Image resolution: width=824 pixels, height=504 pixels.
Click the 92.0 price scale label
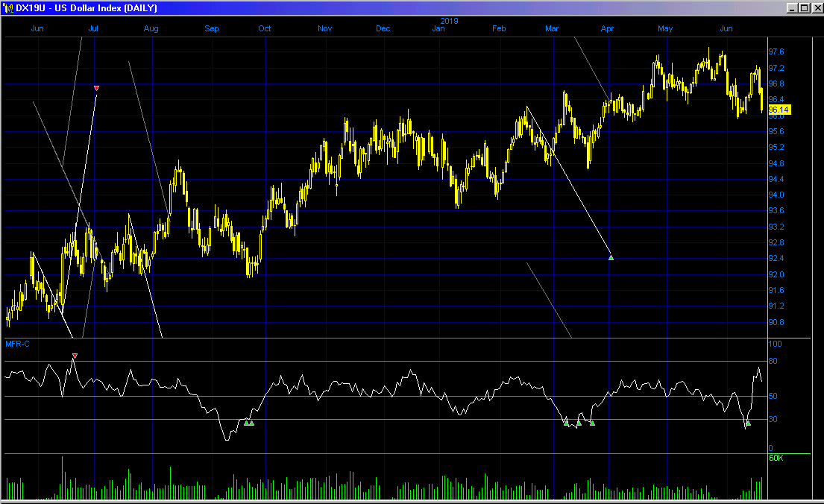point(776,274)
